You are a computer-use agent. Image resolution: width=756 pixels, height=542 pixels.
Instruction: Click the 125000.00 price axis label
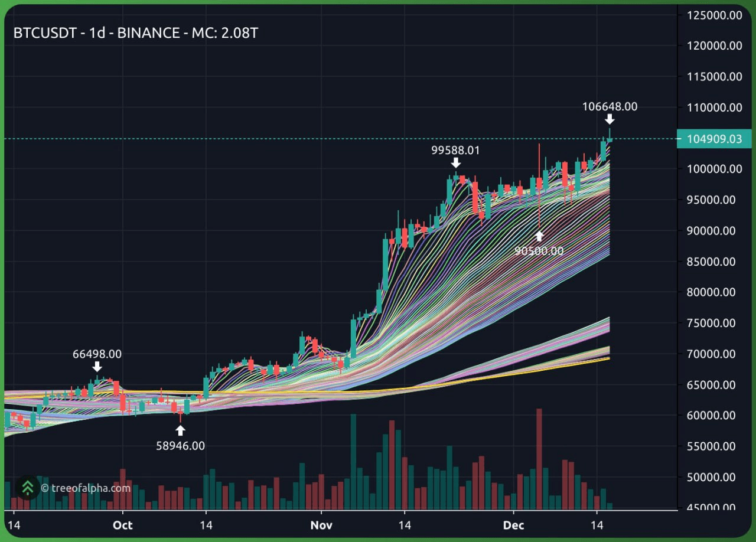715,15
